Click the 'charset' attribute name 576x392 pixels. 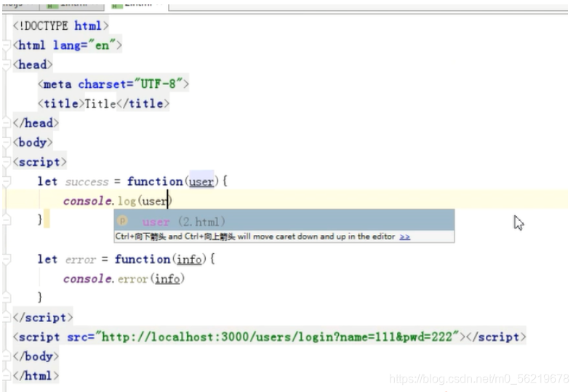pos(102,84)
